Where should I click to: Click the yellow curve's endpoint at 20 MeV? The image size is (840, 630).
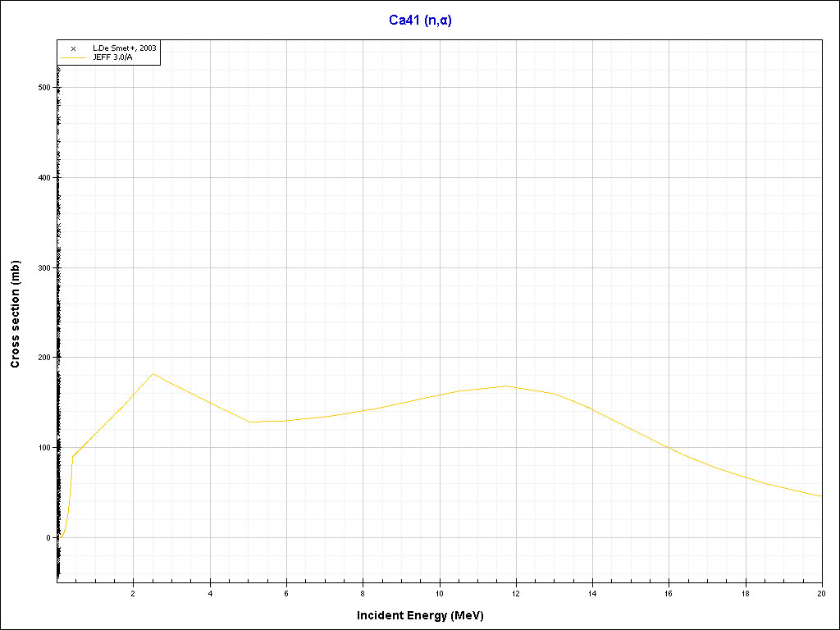820,496
